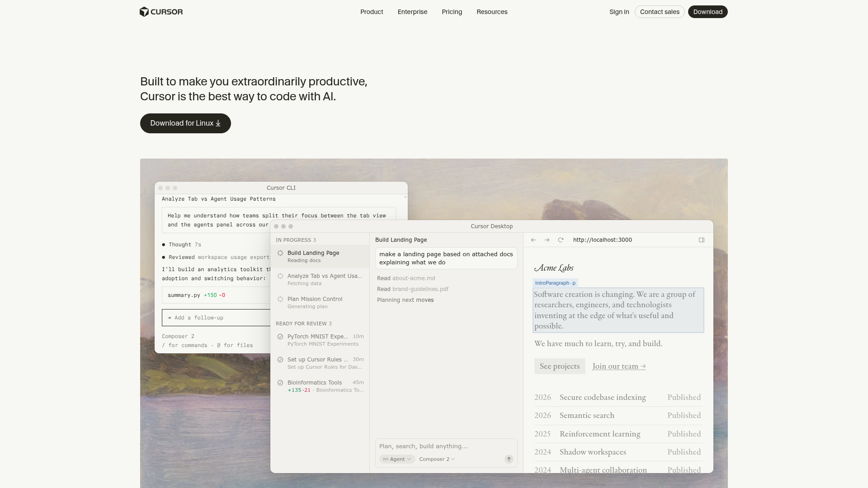
Task: Select the Analyze Tab vs Agent Usage task
Action: (x=320, y=280)
